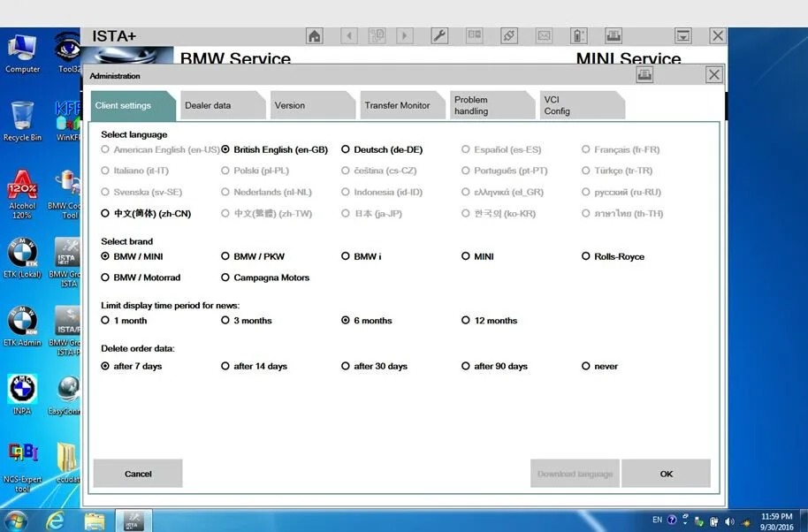Switch to the Dealer data tab
Screen dimensions: 808x532
click(x=223, y=105)
